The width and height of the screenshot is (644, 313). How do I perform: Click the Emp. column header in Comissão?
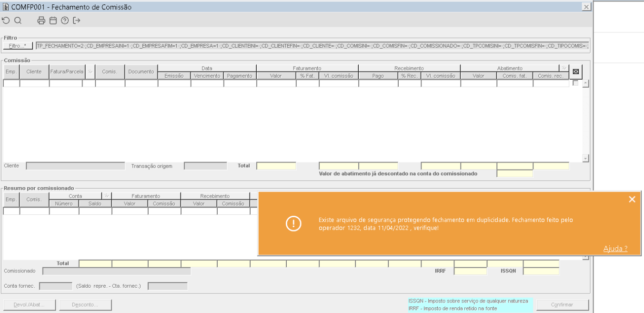tap(11, 71)
